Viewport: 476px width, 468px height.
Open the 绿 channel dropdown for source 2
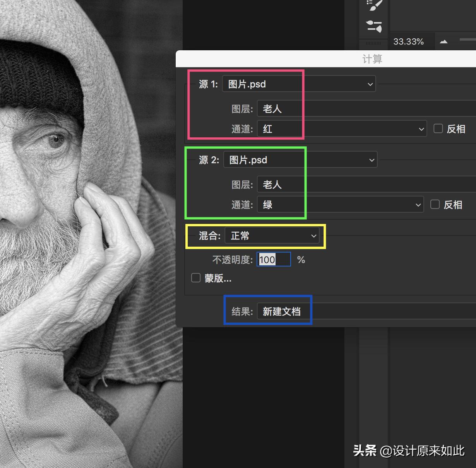pyautogui.click(x=340, y=204)
